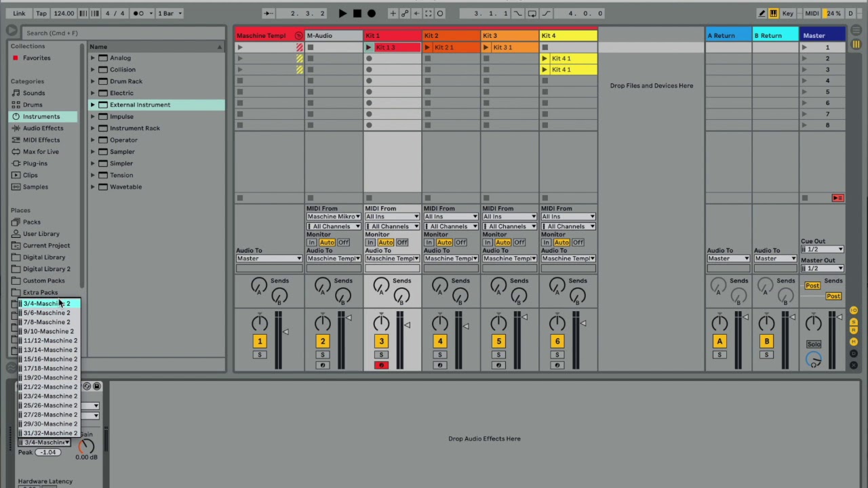This screenshot has width=868, height=488.
Task: Expand the Drum Rack folder
Action: [x=93, y=81]
